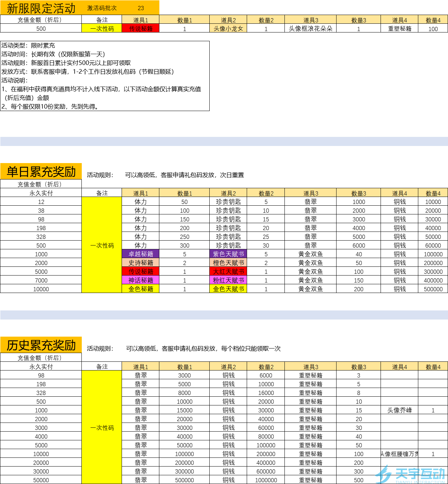
Task: Select the 单日累充奖励 section header
Action: [41, 171]
